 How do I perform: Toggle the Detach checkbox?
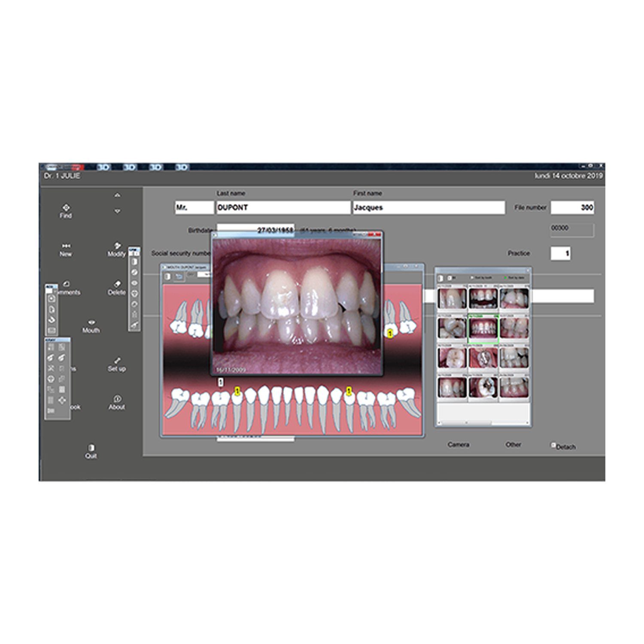(x=553, y=445)
